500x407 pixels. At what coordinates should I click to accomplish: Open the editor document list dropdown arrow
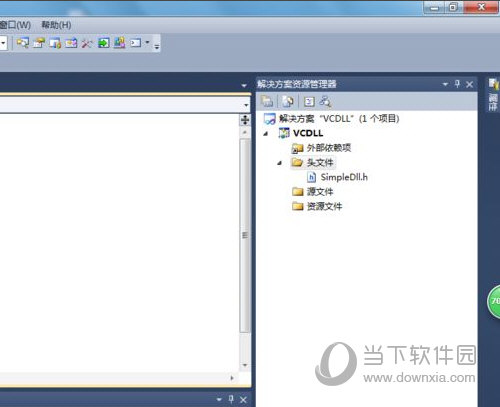pyautogui.click(x=244, y=86)
